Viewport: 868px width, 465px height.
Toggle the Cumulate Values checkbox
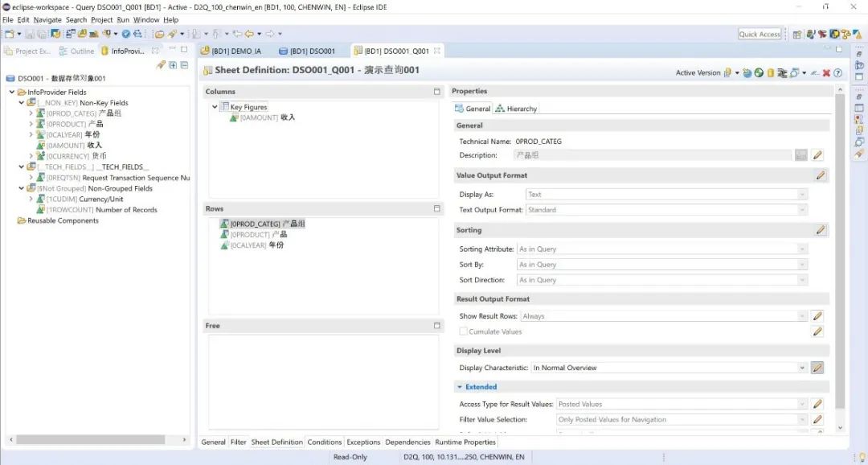(x=464, y=331)
